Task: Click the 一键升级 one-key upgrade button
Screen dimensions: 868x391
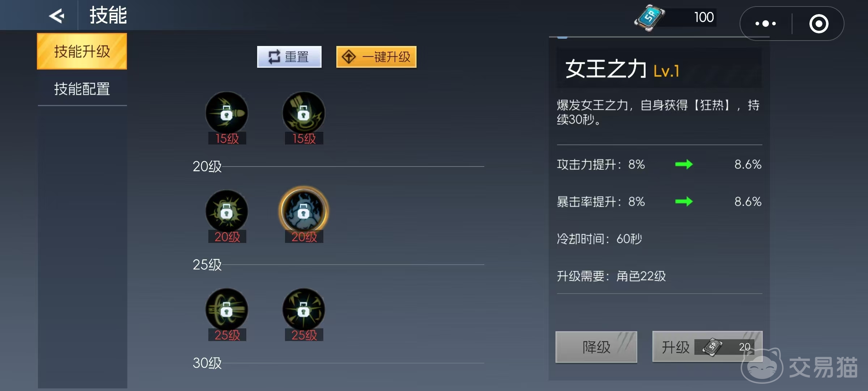Action: 376,57
